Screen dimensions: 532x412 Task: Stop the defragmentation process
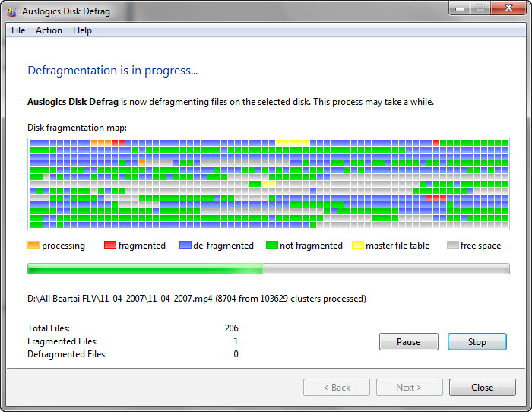tap(477, 342)
